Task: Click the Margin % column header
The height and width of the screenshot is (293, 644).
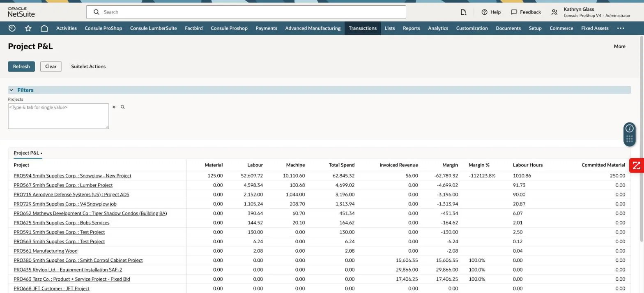Action: pos(479,165)
